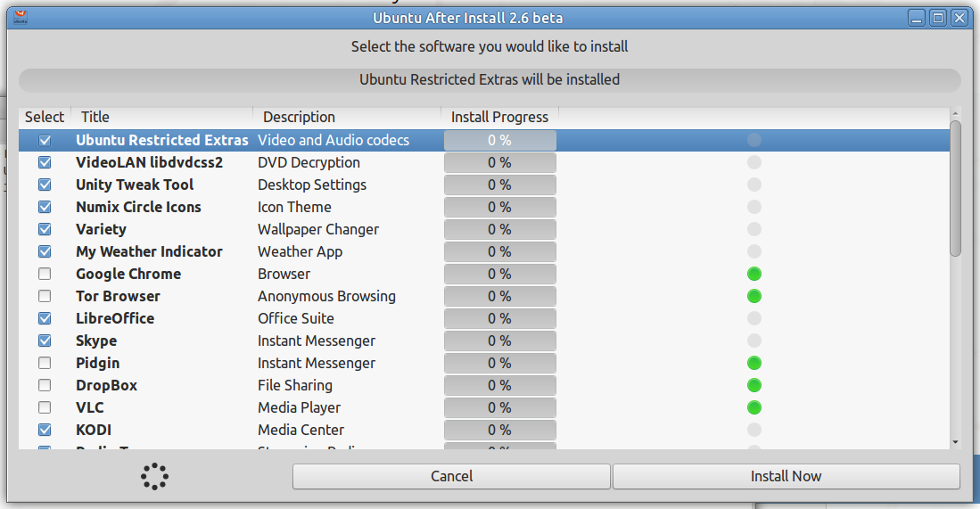Click 'Media Center' description
This screenshot has width=980, height=509.
point(301,430)
